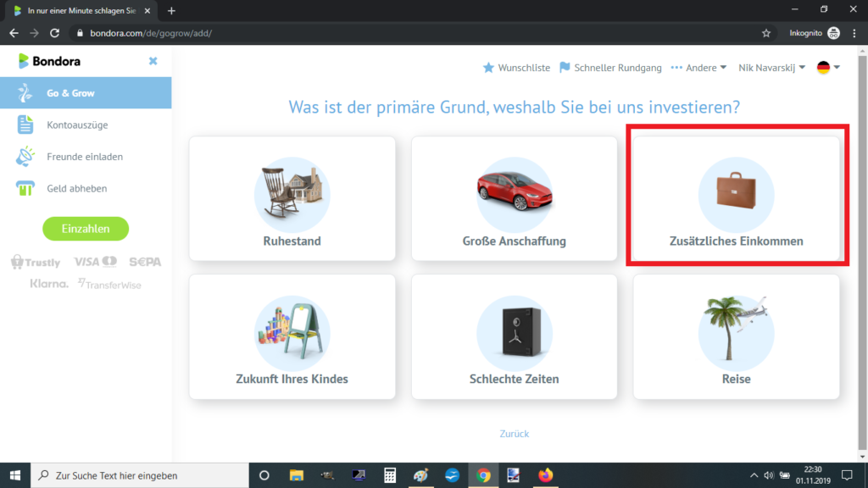Image resolution: width=868 pixels, height=488 pixels.
Task: Select the Zukunft Ihres Kindes card
Action: point(292,337)
